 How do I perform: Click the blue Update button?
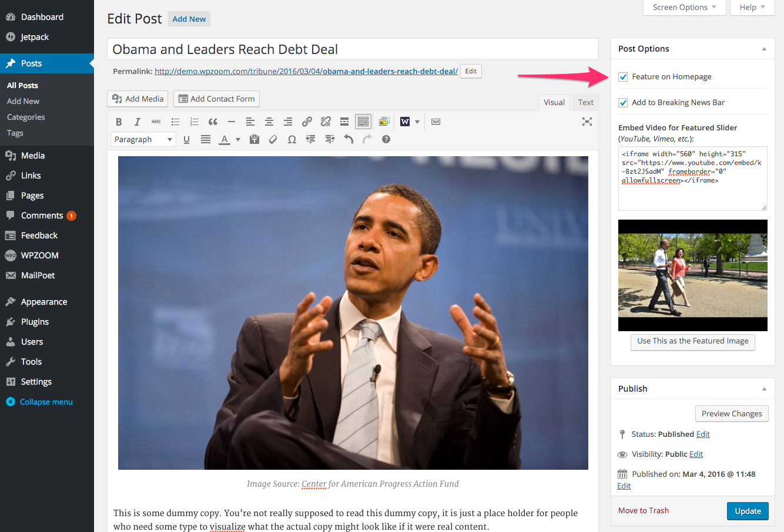[x=747, y=511]
